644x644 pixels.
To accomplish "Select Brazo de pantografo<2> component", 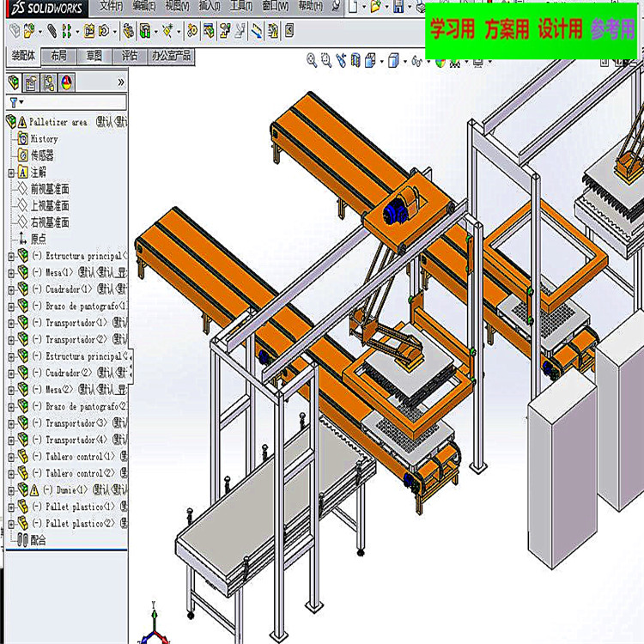I will pos(72,407).
